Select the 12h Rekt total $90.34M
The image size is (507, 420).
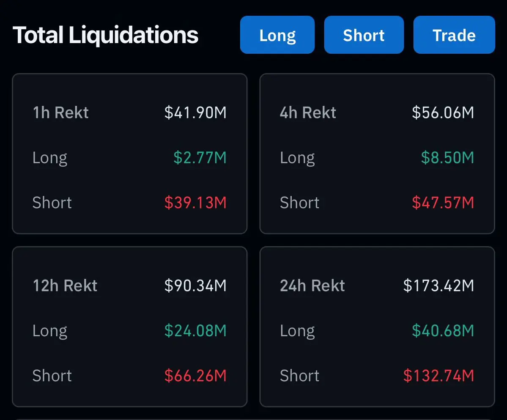click(x=195, y=285)
